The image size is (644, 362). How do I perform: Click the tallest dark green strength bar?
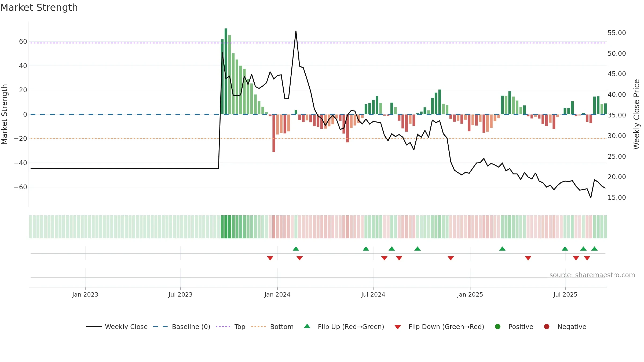226,71
